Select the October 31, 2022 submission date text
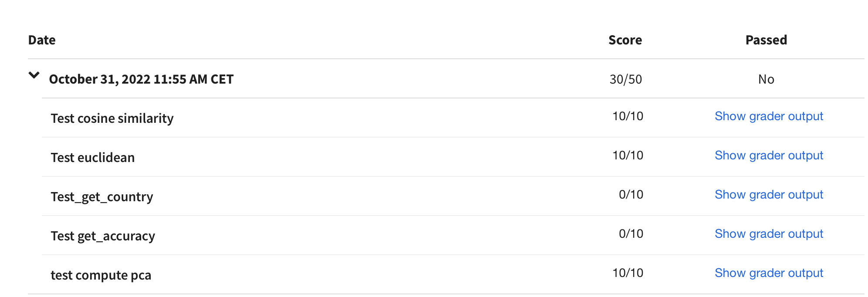The height and width of the screenshot is (297, 868). (x=141, y=79)
